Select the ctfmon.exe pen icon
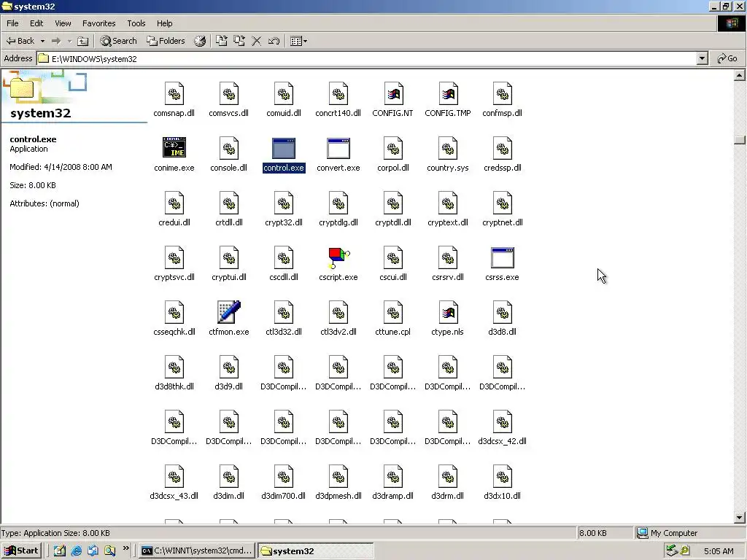The width and height of the screenshot is (747, 560). [x=228, y=312]
